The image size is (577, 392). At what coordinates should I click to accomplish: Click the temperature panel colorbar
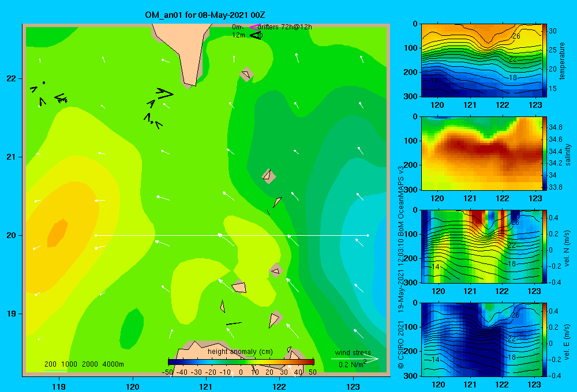(x=545, y=61)
